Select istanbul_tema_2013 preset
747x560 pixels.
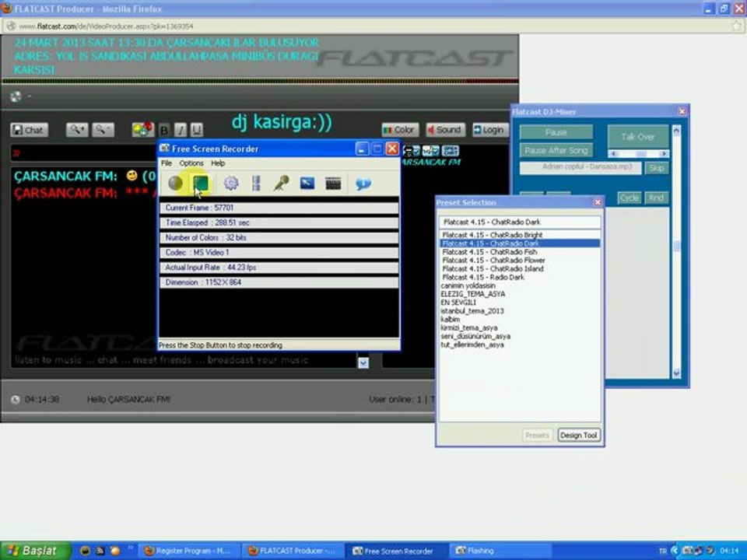coord(519,311)
